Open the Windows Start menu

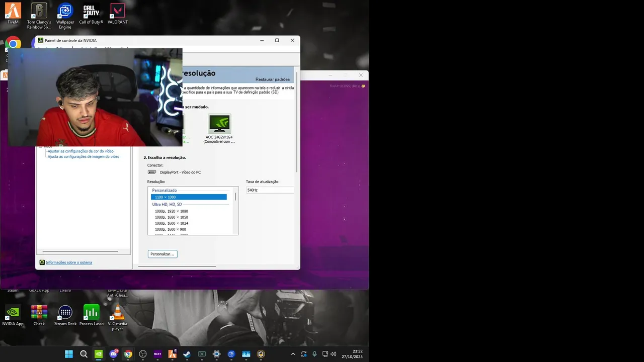[x=69, y=354]
